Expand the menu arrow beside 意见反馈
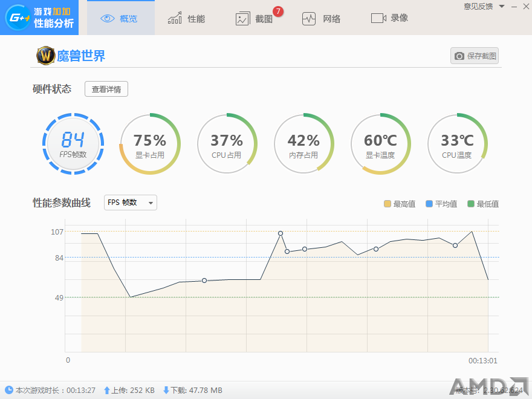This screenshot has height=399, width=532. point(502,7)
